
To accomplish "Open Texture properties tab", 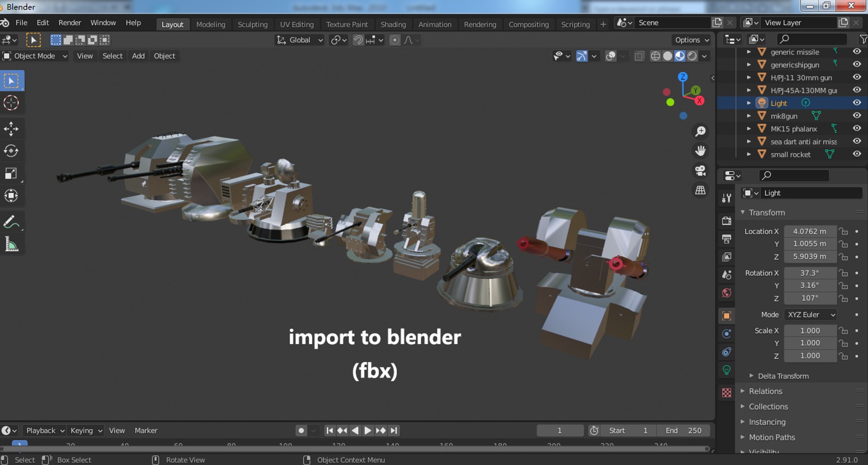I will [726, 392].
